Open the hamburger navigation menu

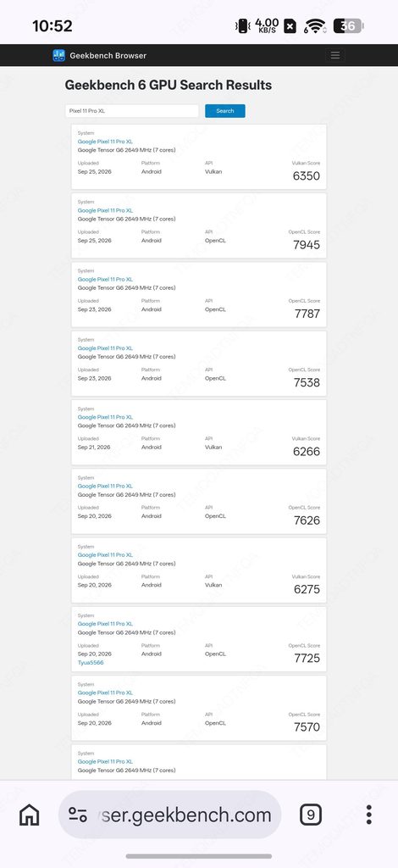pos(335,55)
